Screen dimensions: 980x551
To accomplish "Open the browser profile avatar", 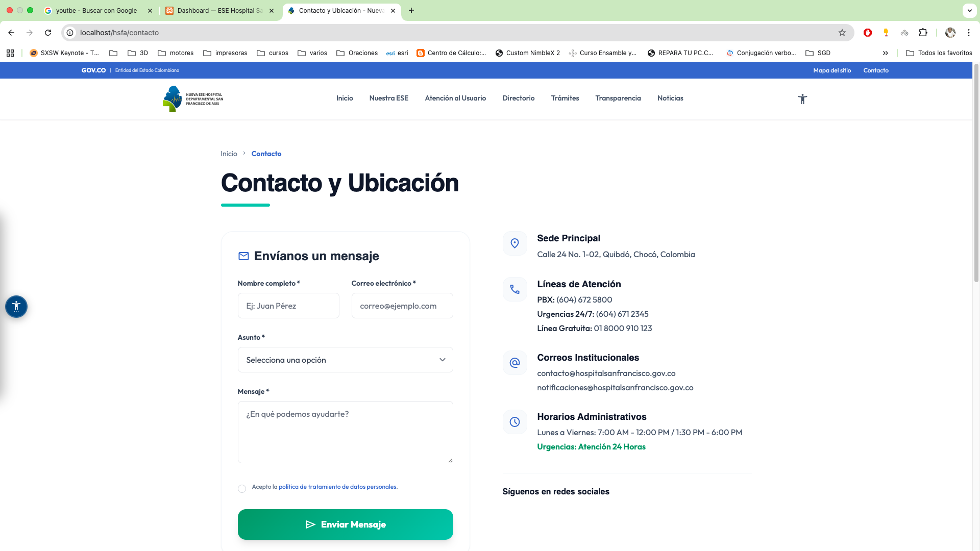I will [950, 33].
